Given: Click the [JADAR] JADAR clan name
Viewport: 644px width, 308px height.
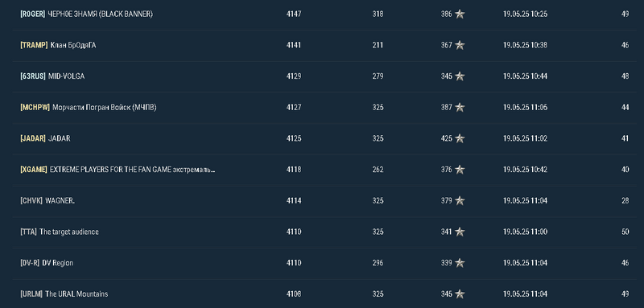Looking at the screenshot, I should tap(45, 138).
